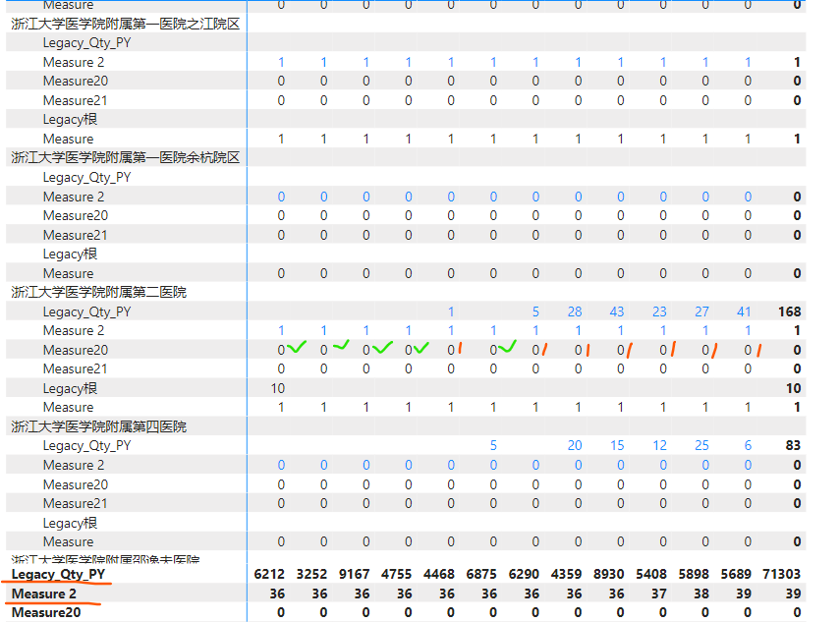The height and width of the screenshot is (622, 840).
Task: Select grand total cell 4359
Action: pyautogui.click(x=566, y=574)
